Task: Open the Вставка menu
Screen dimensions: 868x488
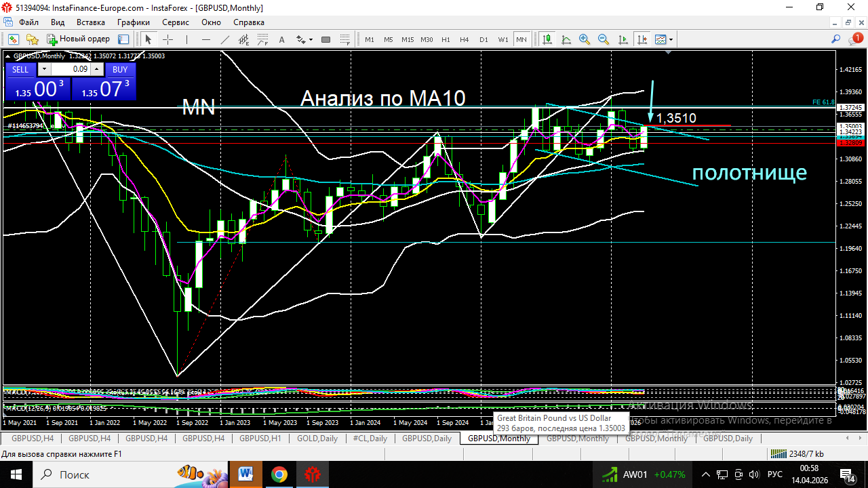Action: pyautogui.click(x=90, y=22)
